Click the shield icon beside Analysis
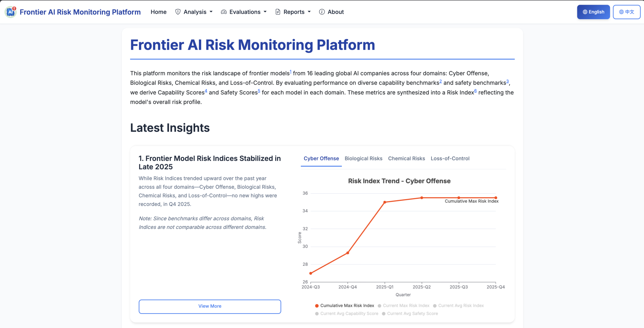Screen dimensions: 644x328 178,12
